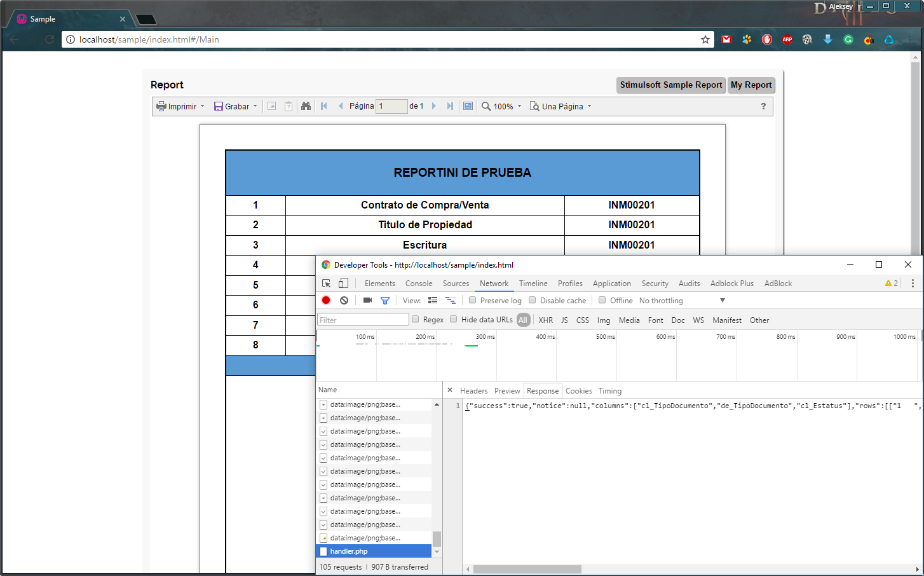
Task: Filter network requests by JS
Action: point(564,320)
